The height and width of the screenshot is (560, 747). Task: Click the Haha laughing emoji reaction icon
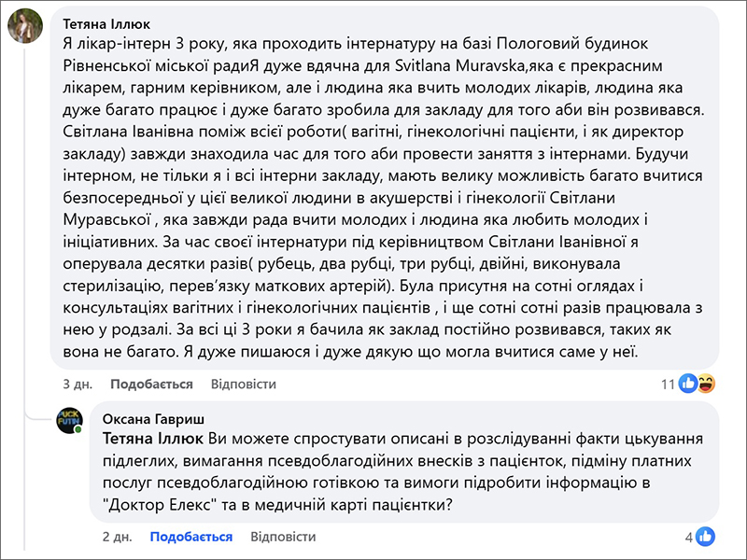click(x=706, y=384)
